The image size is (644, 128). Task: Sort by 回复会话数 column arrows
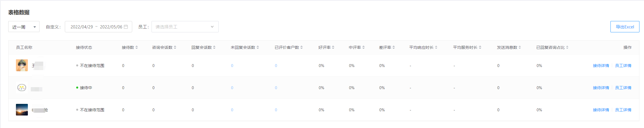click(x=214, y=47)
